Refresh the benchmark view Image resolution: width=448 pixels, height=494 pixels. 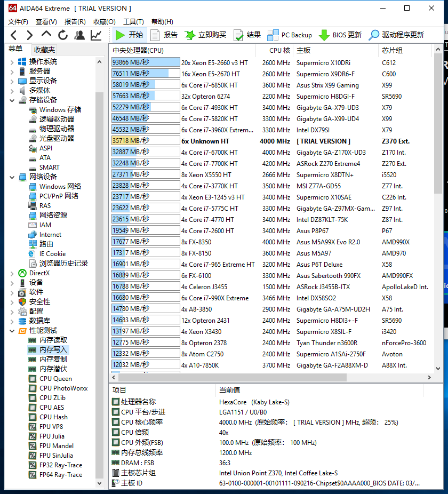[x=63, y=35]
